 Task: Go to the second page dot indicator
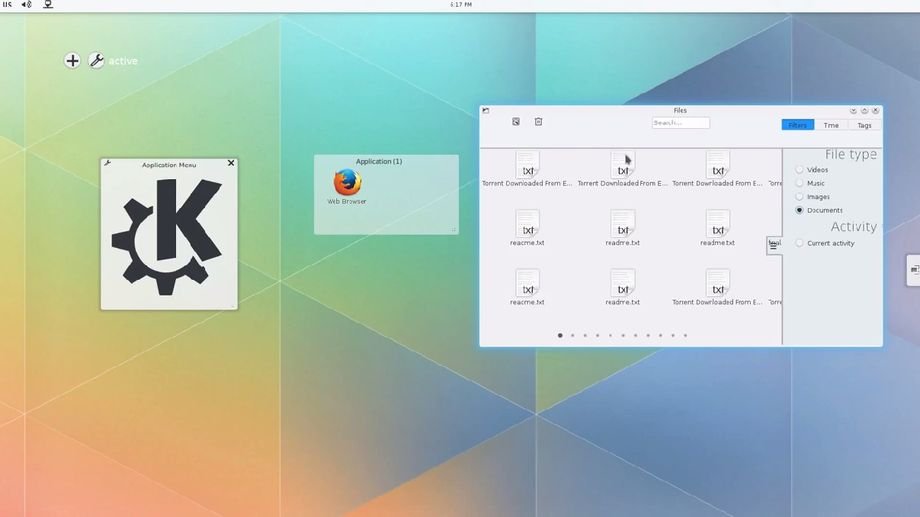pos(572,336)
